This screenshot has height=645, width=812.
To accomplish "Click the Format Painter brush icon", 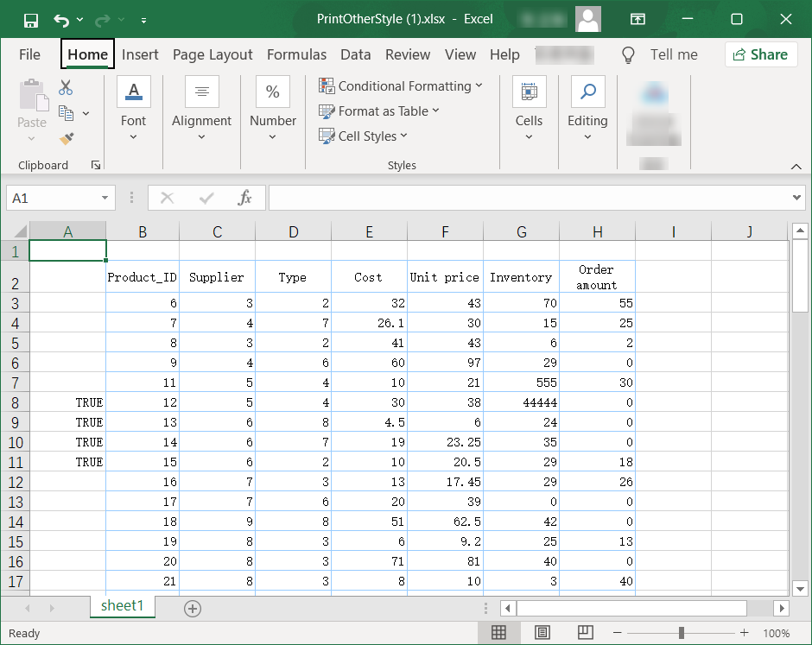I will [66, 138].
